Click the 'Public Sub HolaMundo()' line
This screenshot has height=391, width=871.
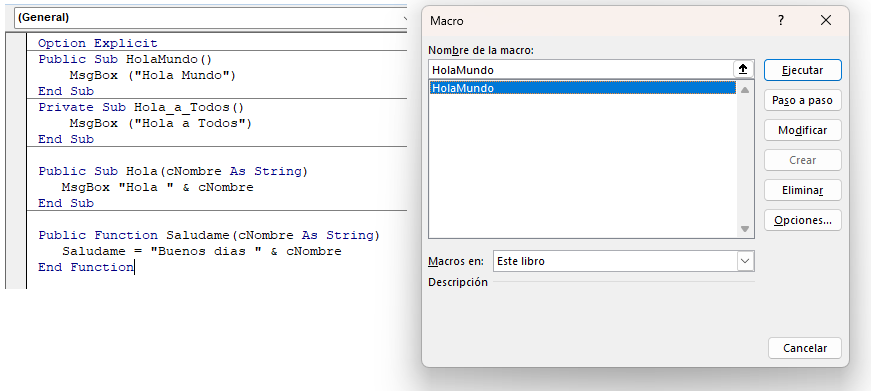coord(126,59)
